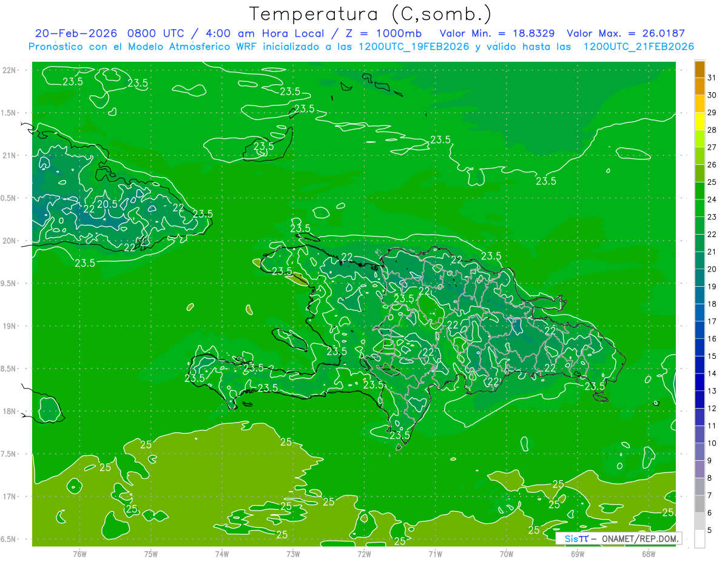Click the color bar legend value '18'
Viewport: 728px width, 562px height.
pyautogui.click(x=712, y=304)
